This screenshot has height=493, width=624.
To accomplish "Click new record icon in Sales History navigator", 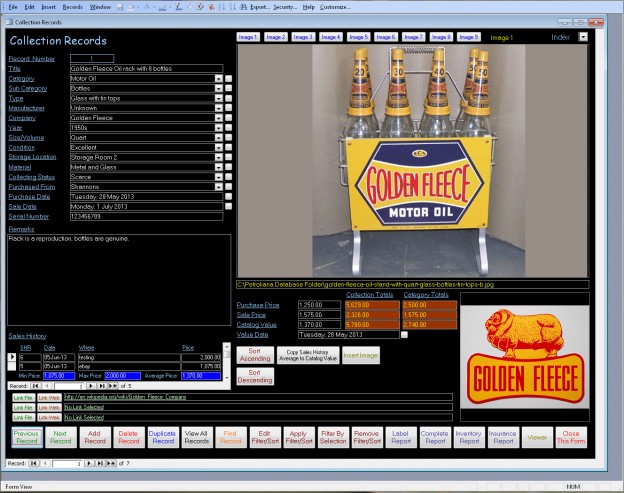I will tap(113, 386).
